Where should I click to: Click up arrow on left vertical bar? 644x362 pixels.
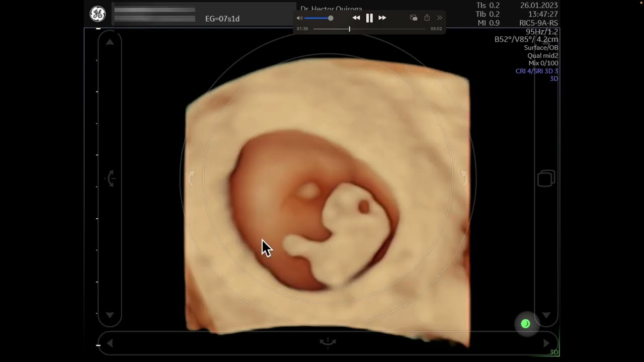(x=110, y=42)
